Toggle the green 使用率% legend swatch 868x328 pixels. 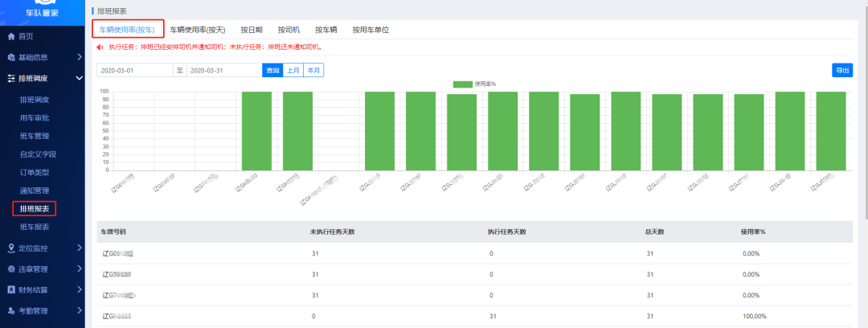462,84
